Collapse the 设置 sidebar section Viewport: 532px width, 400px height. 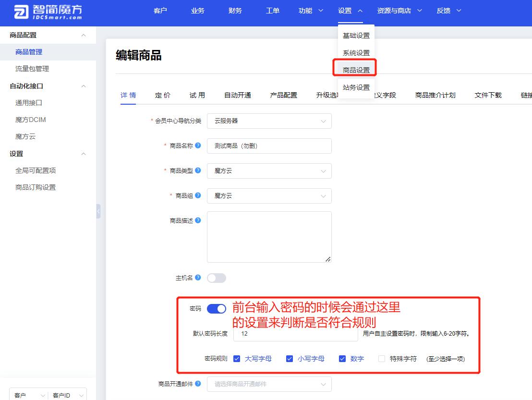[84, 154]
